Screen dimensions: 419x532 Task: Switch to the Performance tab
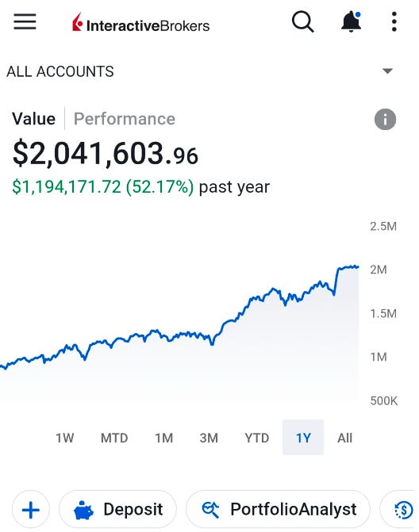pos(125,119)
